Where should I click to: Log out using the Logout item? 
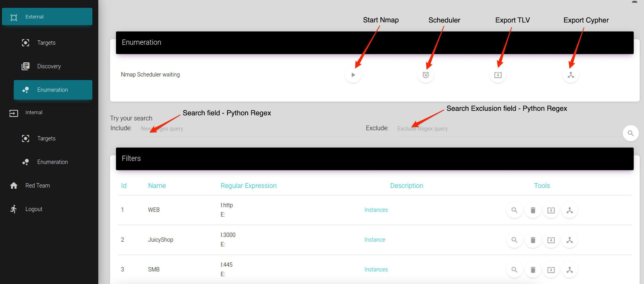click(x=34, y=209)
